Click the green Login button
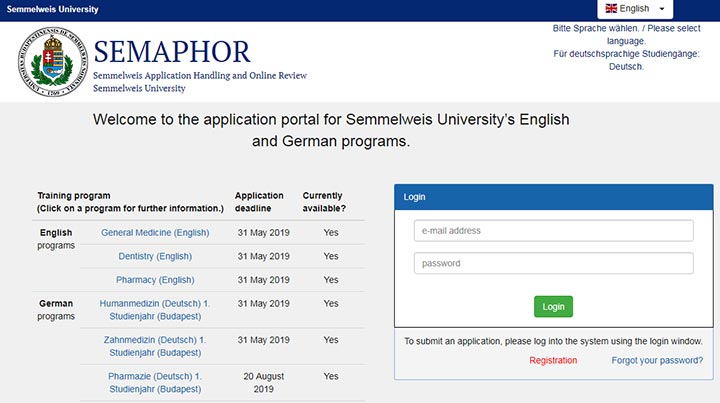Viewport: 720px width, 403px height. pyautogui.click(x=553, y=307)
